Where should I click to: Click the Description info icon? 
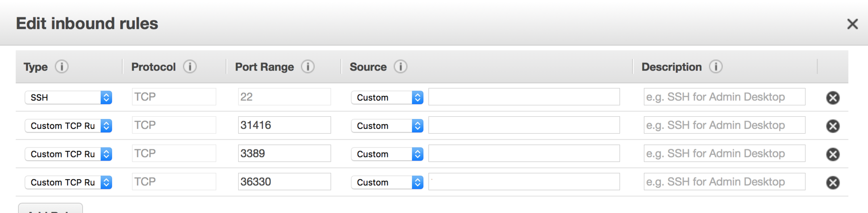coord(716,67)
